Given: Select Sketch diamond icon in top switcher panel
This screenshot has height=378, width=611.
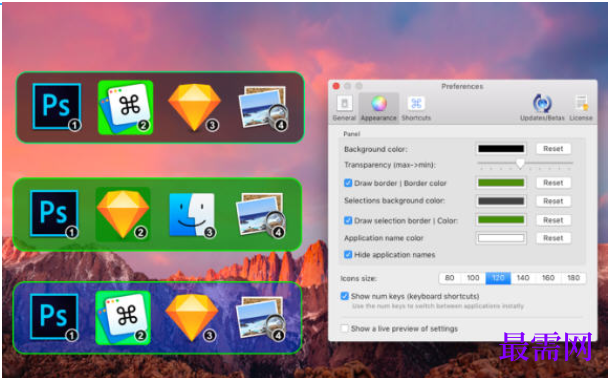Looking at the screenshot, I should (194, 107).
